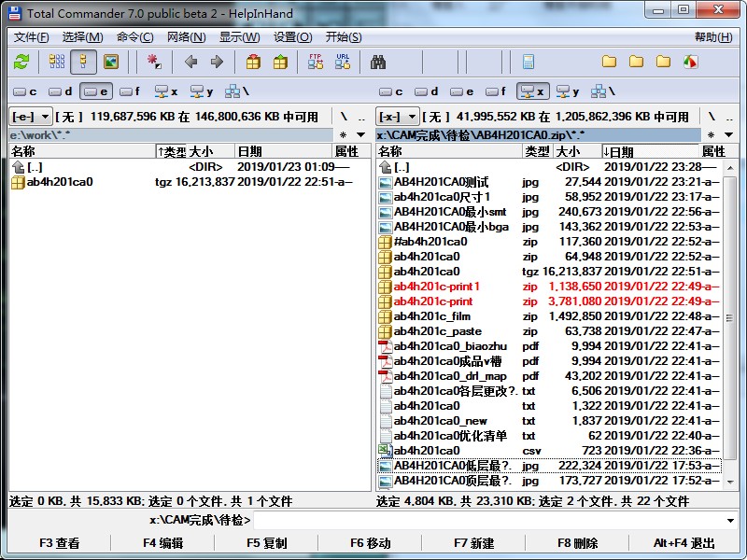Select the red ab4h201c-print1 zip file
The image size is (747, 560).
550,287
